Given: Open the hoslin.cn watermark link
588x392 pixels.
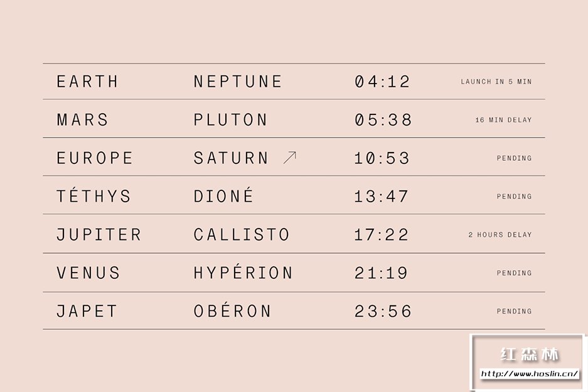Looking at the screenshot, I should coord(529,374).
